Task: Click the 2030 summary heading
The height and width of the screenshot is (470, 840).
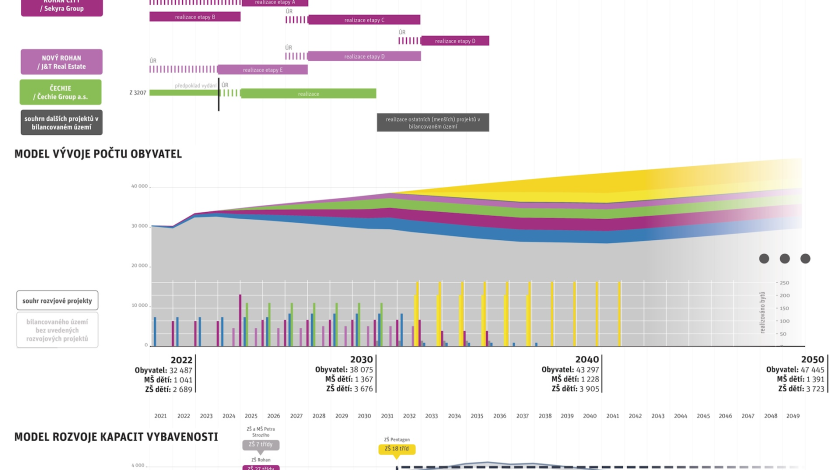Action: point(362,360)
